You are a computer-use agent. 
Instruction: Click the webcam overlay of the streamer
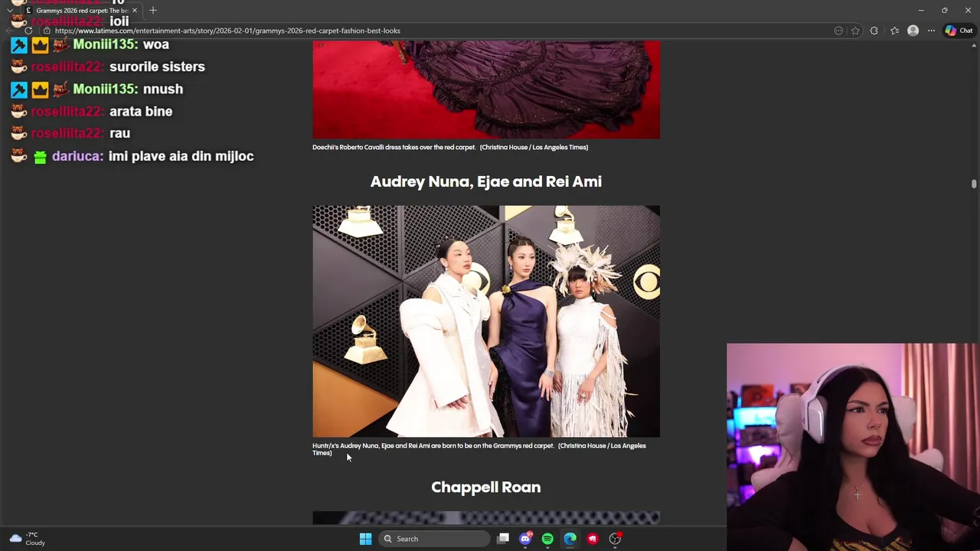click(853, 447)
